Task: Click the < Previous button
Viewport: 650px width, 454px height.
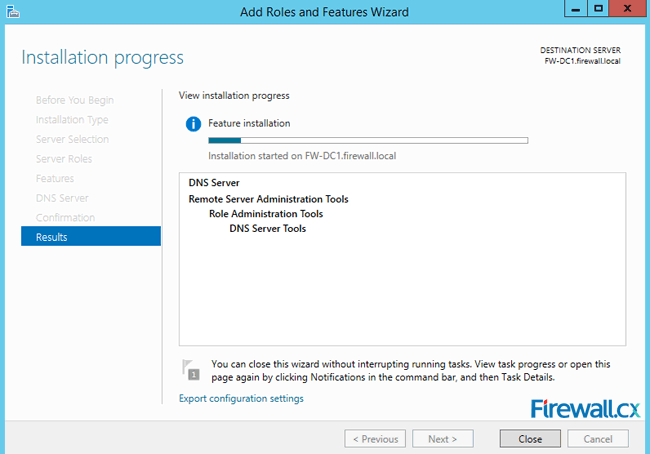Action: click(375, 439)
